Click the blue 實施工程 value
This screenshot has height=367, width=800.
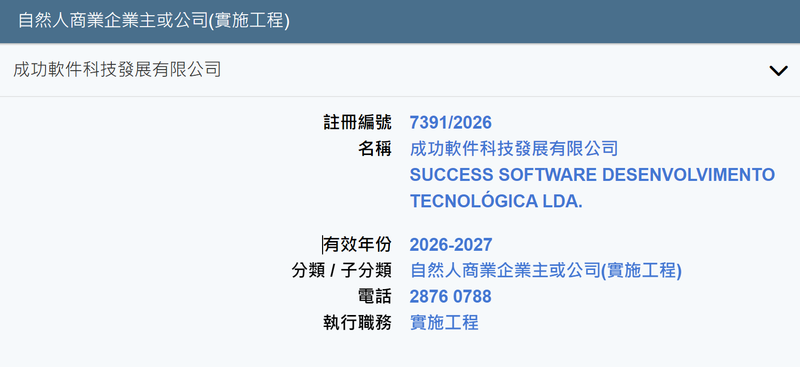(x=444, y=323)
